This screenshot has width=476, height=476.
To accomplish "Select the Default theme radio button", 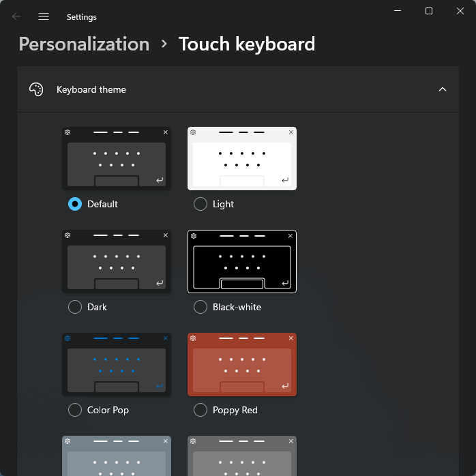I will pyautogui.click(x=75, y=204).
